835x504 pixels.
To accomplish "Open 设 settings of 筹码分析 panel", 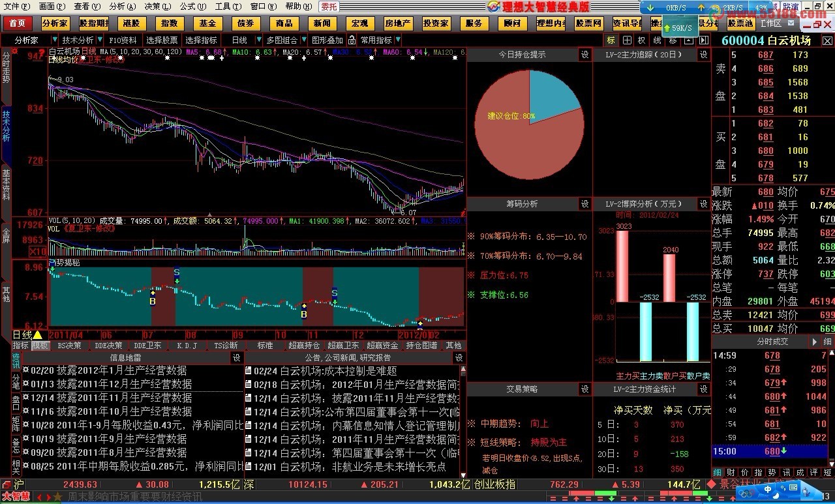I will (x=585, y=204).
